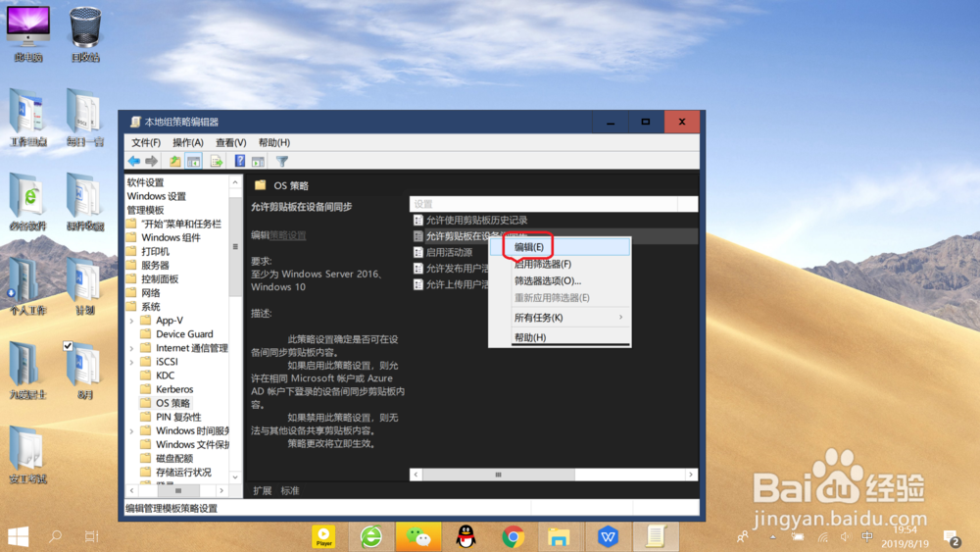The height and width of the screenshot is (552, 980).
Task: Select the 启用活动源 setting
Action: tap(449, 253)
